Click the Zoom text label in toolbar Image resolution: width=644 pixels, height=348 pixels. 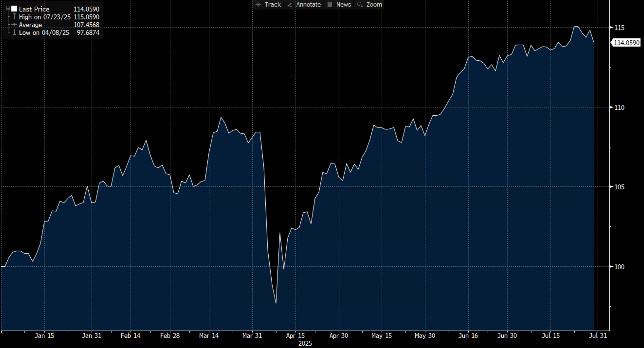click(x=374, y=4)
